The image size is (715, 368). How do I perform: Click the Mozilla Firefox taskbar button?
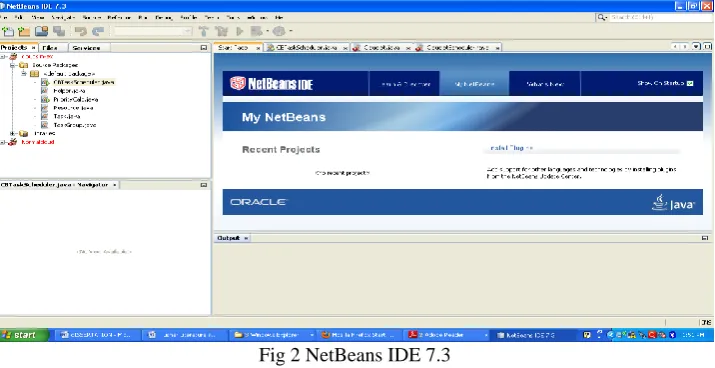click(x=360, y=335)
